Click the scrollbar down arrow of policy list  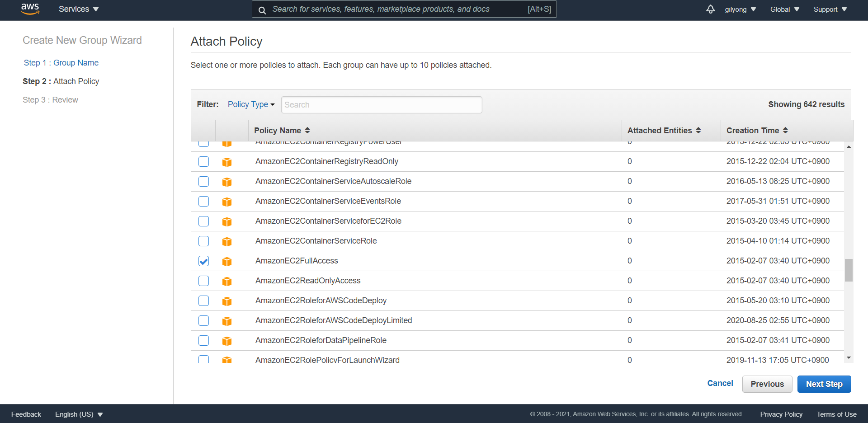click(x=849, y=357)
